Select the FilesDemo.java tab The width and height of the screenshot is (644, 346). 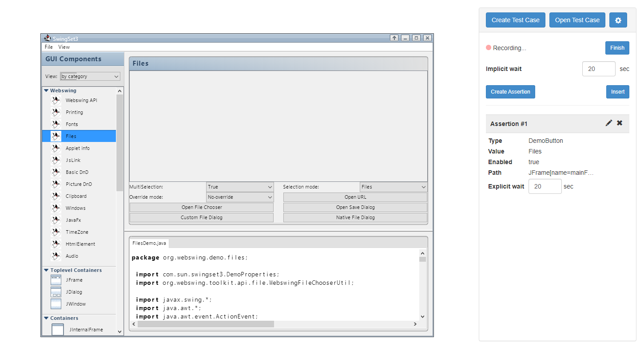click(149, 243)
